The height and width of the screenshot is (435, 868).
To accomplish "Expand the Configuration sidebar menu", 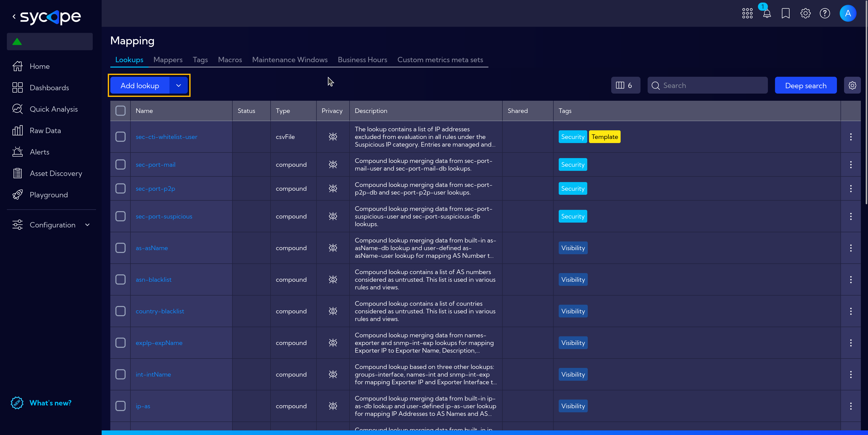I will (51, 225).
